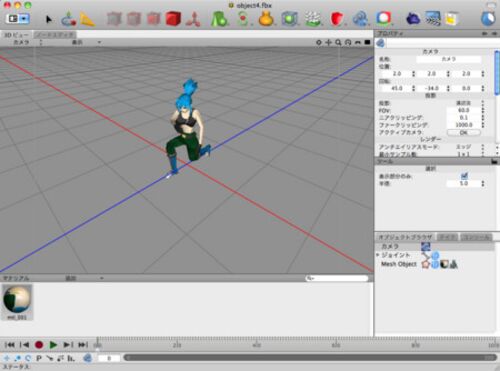The height and width of the screenshot is (371, 500).
Task: Open the orange vase spline object tool
Action: [x=266, y=19]
